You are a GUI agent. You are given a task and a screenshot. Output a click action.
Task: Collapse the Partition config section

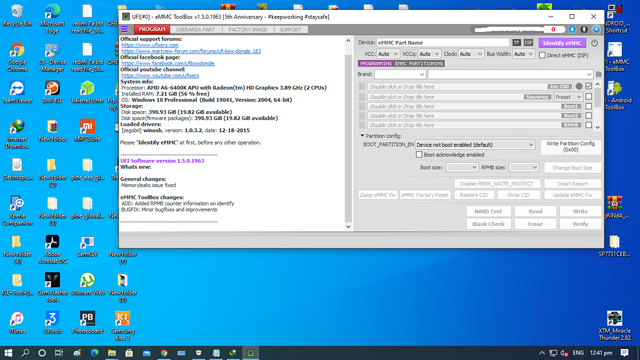(x=362, y=136)
